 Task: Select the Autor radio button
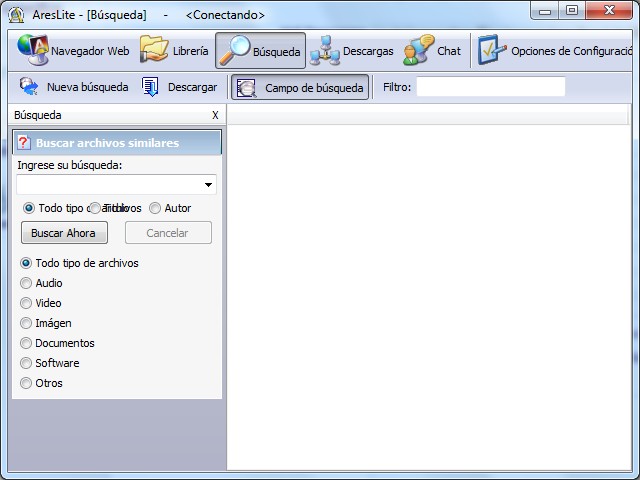pos(155,208)
